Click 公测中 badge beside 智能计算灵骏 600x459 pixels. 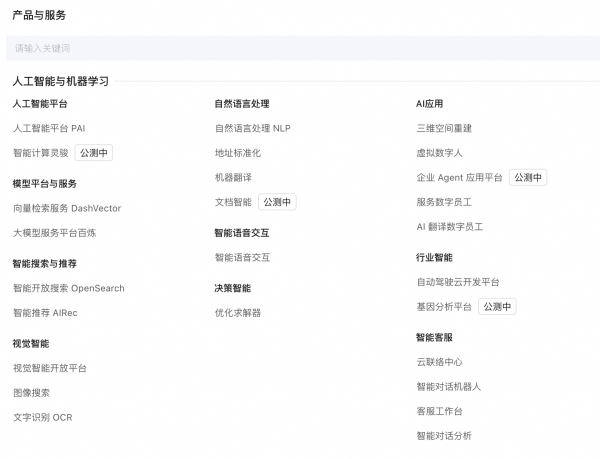click(94, 153)
